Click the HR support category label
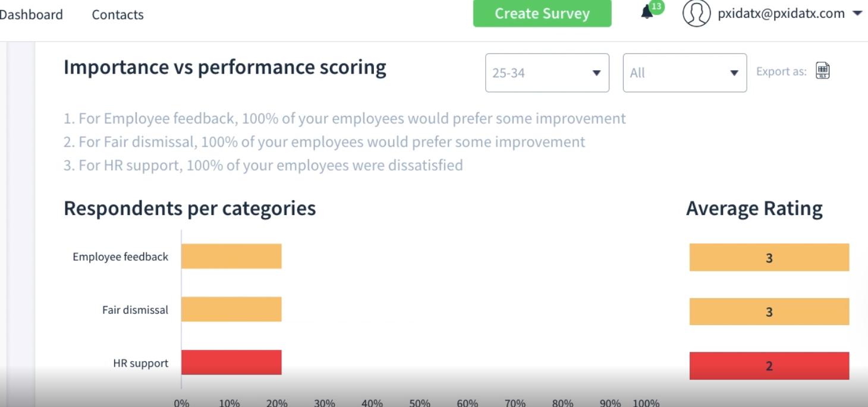The height and width of the screenshot is (407, 868). coord(141,363)
